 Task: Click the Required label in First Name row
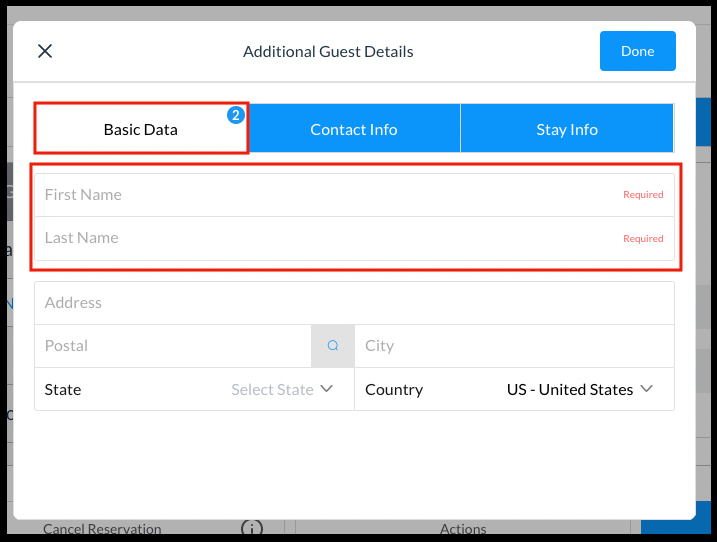pyautogui.click(x=643, y=195)
